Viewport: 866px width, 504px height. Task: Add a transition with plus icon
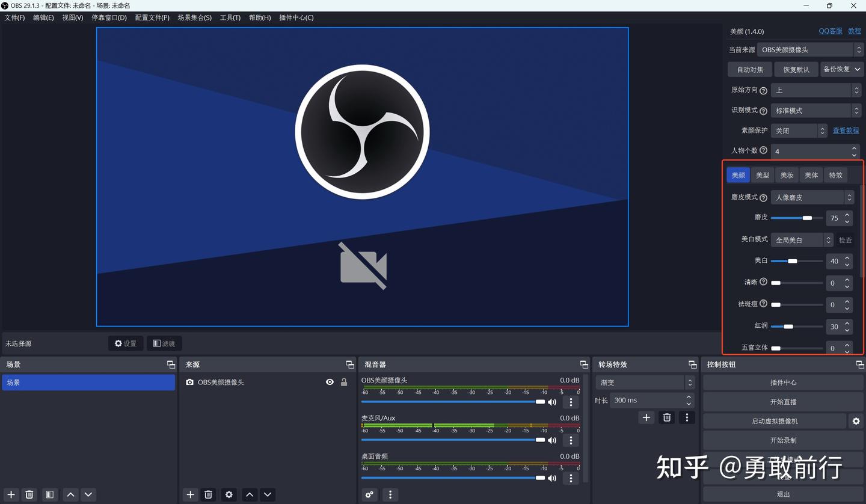pos(646,417)
